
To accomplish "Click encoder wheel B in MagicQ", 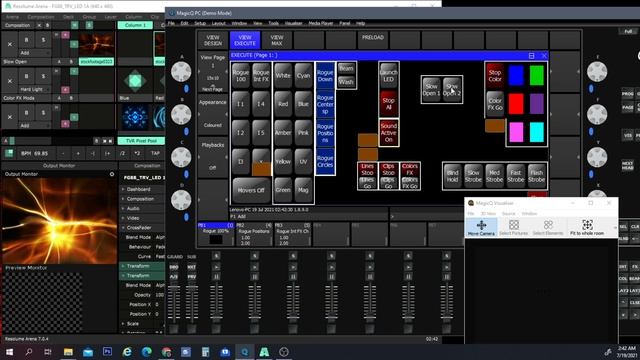I will click(181, 115).
